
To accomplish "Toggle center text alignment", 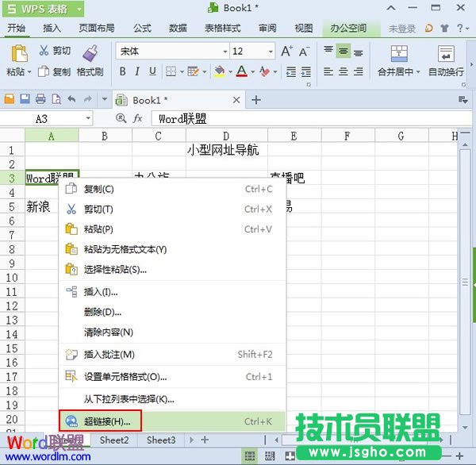I will point(344,72).
